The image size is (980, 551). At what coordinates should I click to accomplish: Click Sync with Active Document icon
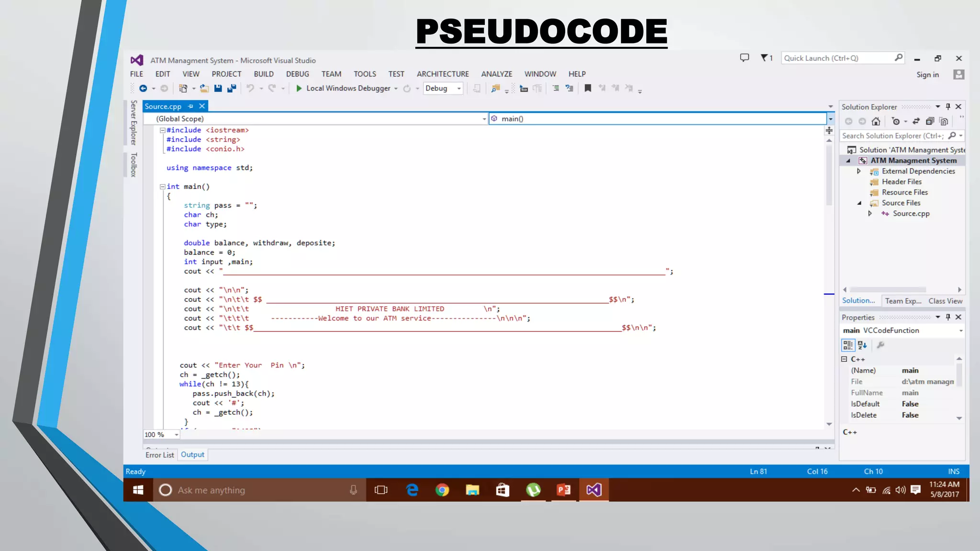[916, 121]
